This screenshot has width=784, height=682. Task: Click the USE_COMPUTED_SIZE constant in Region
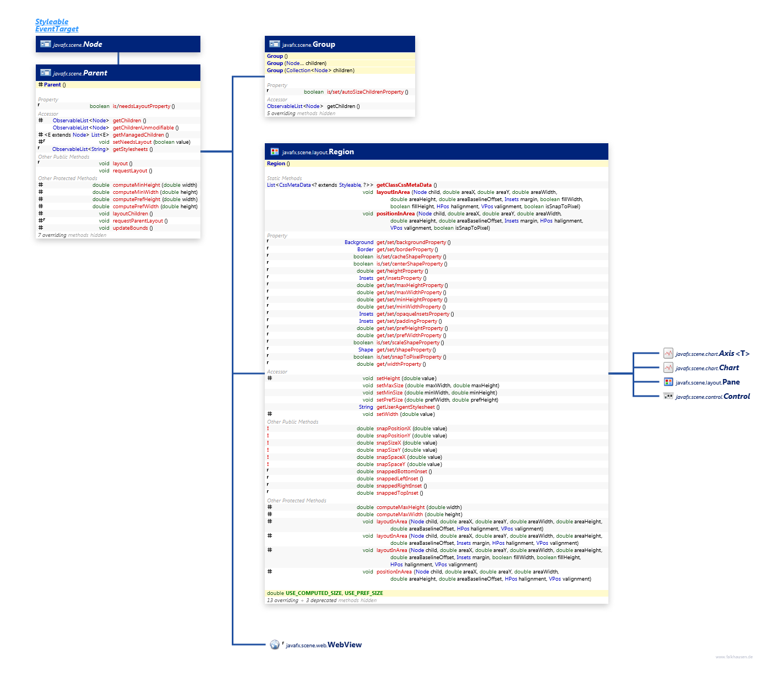point(313,593)
